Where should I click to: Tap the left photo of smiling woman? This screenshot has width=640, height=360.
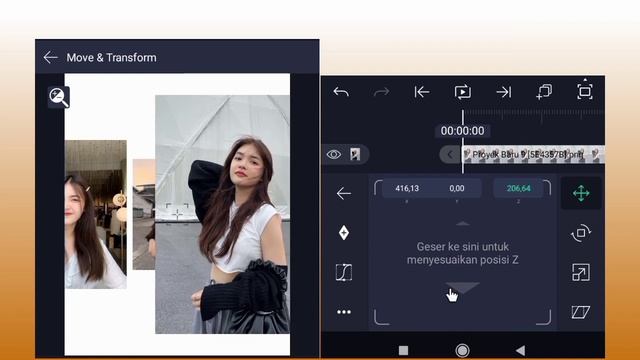[96, 214]
